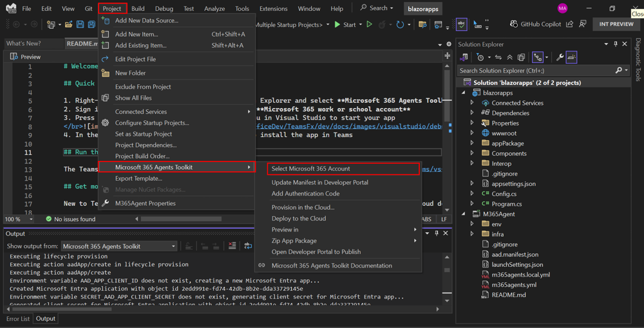This screenshot has width=644, height=328.
Task: Open the Build menu
Action: click(138, 8)
